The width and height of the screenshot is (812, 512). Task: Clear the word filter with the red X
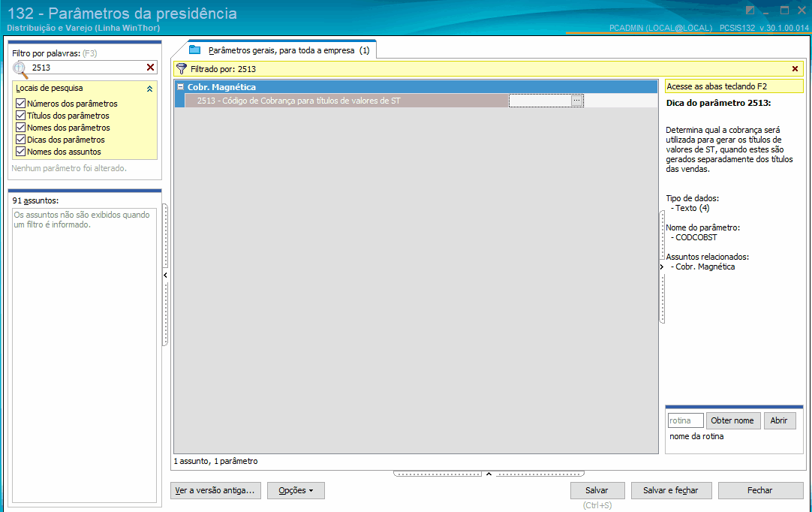tap(150, 68)
